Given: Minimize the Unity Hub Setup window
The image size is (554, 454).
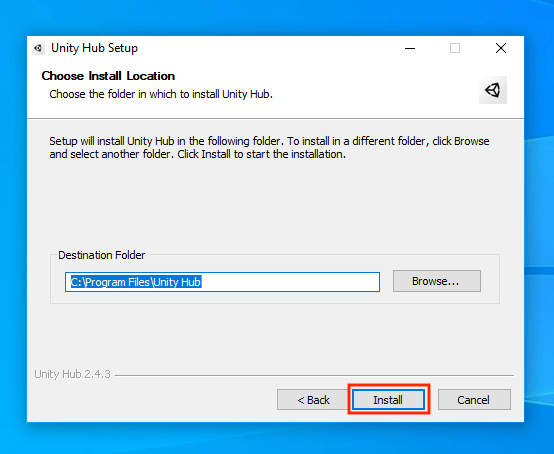Looking at the screenshot, I should [x=410, y=48].
